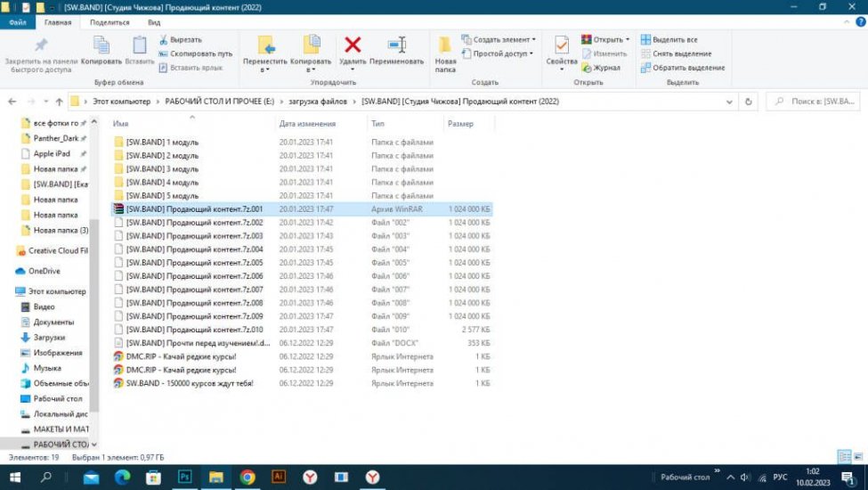Select the [SW.BAND] 3 модуль folder
This screenshot has height=490, width=868.
click(x=162, y=168)
